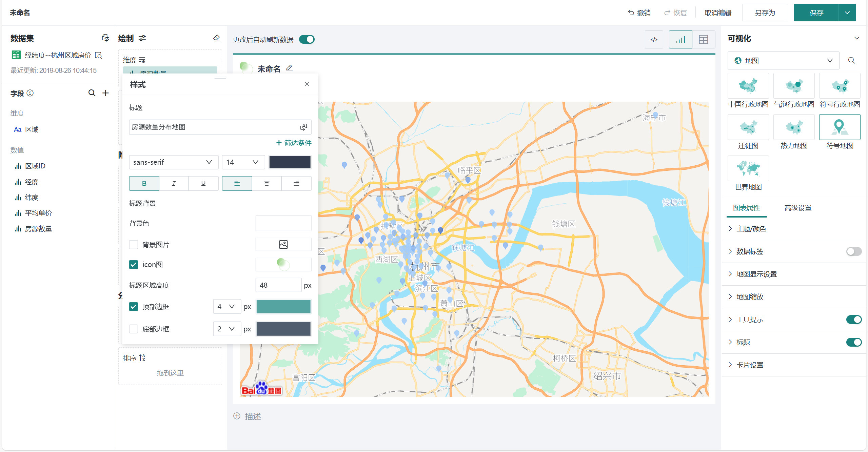Click the 筛选条件 link

tap(294, 143)
